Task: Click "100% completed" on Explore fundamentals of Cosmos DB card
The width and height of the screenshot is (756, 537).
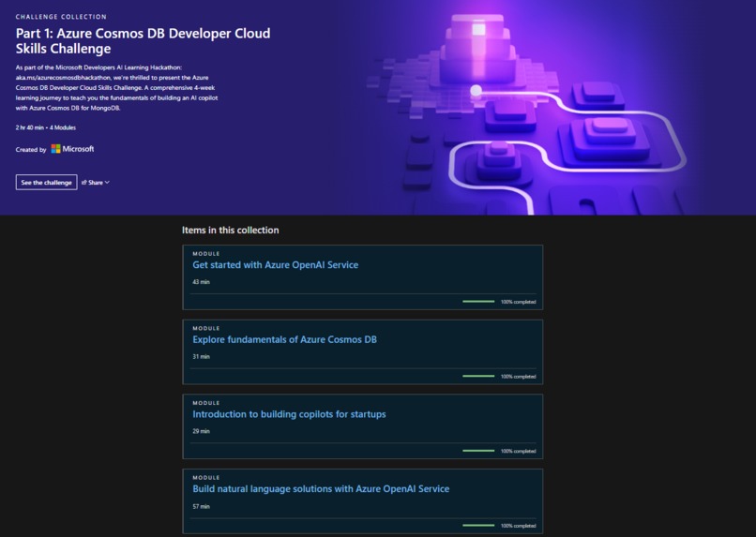Action: (x=518, y=377)
